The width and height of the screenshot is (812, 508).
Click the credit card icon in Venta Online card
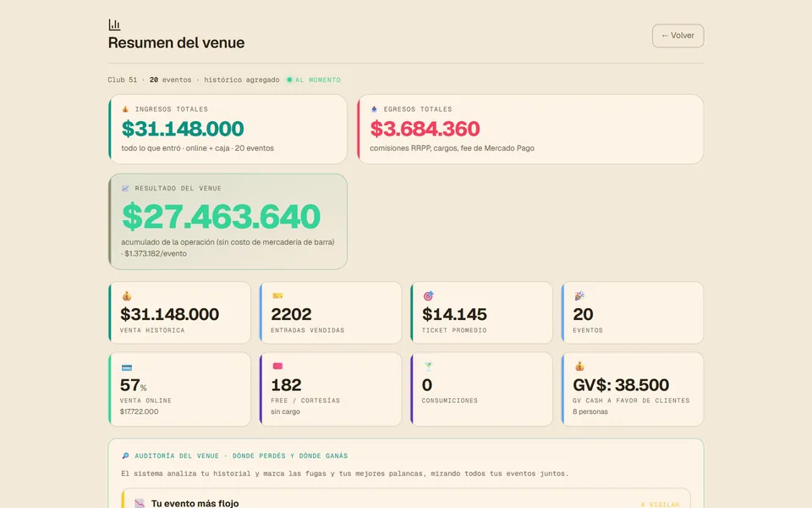(126, 367)
